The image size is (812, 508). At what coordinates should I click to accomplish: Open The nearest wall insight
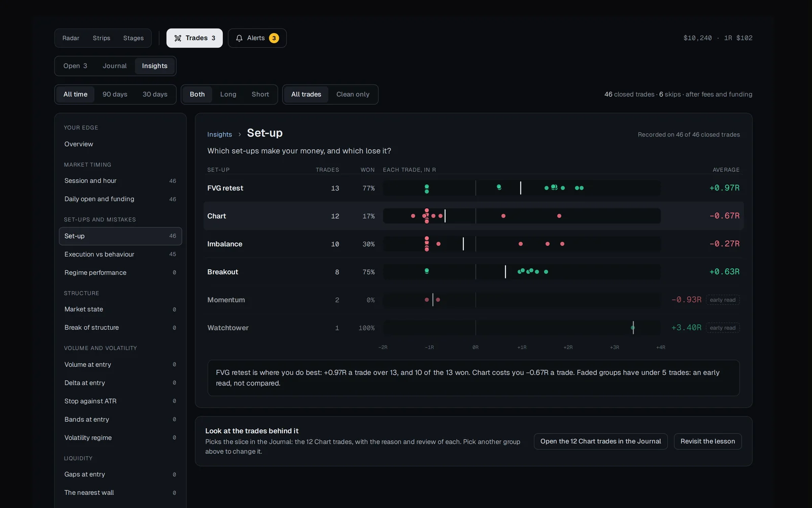(120, 493)
